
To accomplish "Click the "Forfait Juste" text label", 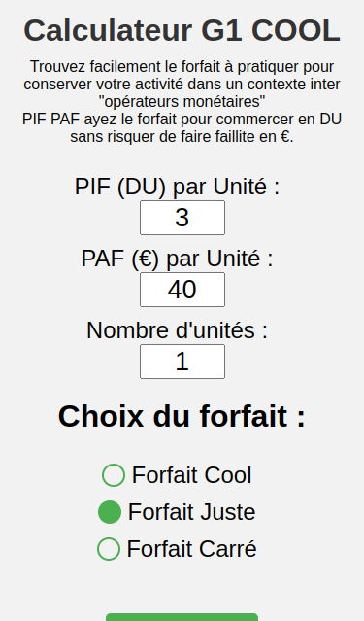I will tap(192, 512).
